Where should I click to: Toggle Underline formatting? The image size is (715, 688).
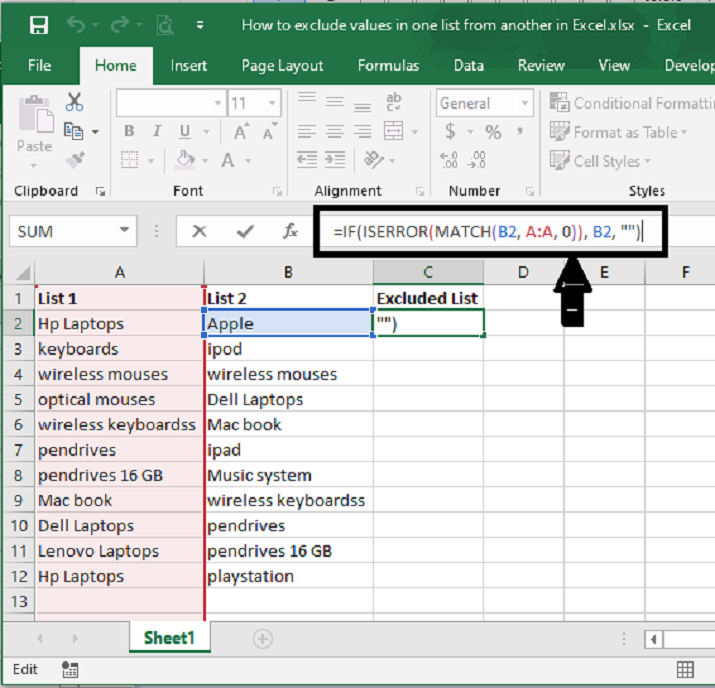pos(185,131)
